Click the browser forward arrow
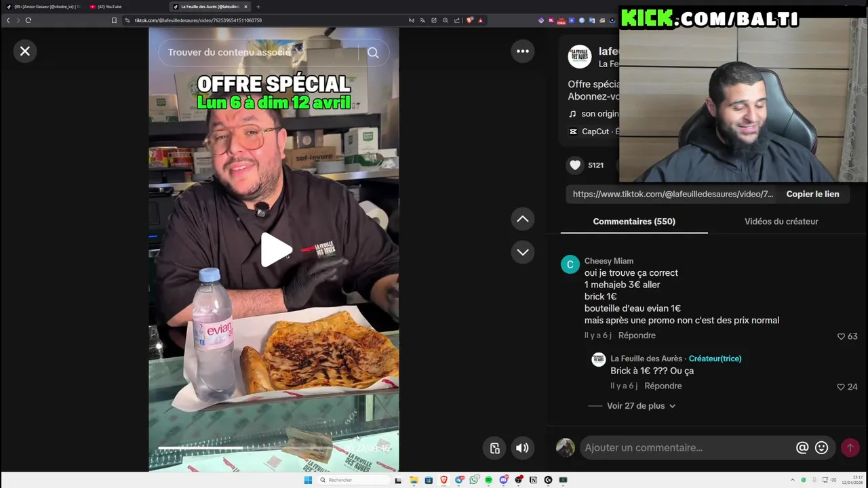This screenshot has height=488, width=868. [x=18, y=20]
